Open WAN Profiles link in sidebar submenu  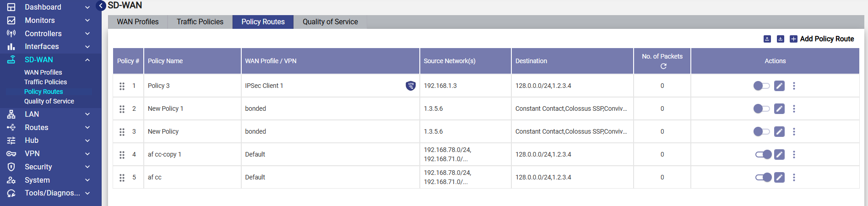coord(43,72)
